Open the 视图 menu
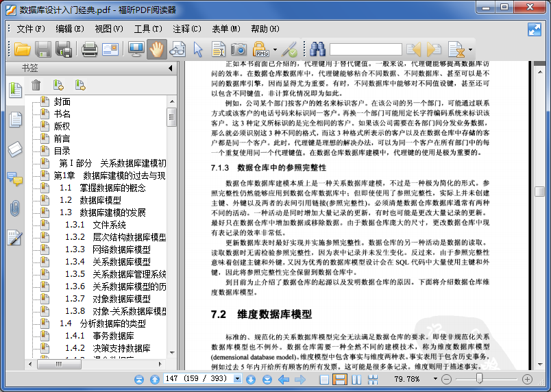The height and width of the screenshot is (392, 551). click(x=109, y=29)
